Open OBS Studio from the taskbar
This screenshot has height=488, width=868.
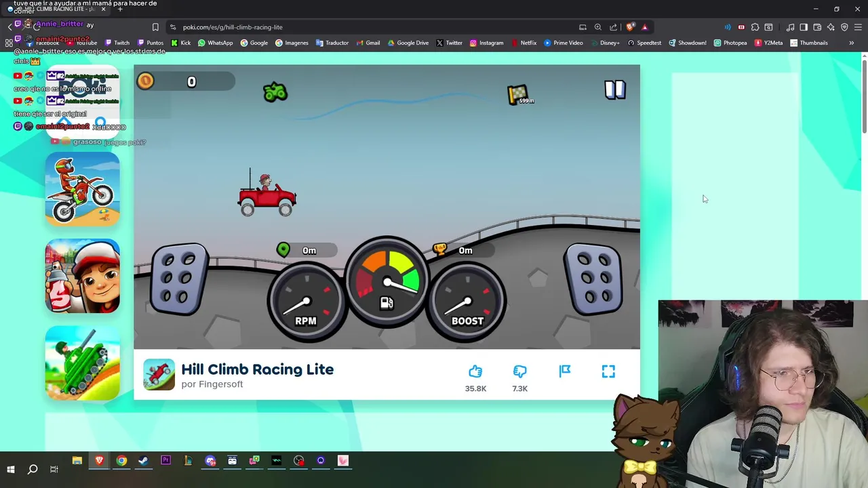[299, 461]
